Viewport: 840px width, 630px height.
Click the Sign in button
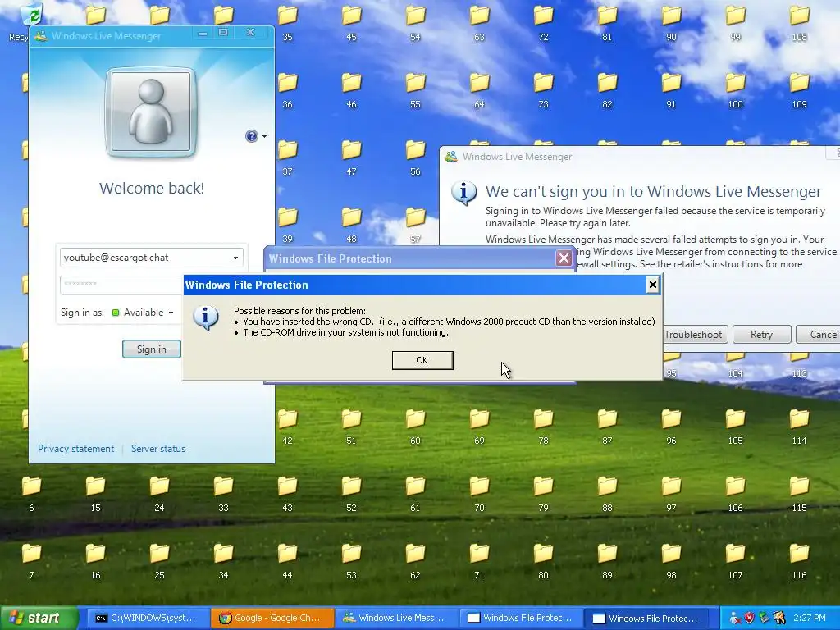152,349
